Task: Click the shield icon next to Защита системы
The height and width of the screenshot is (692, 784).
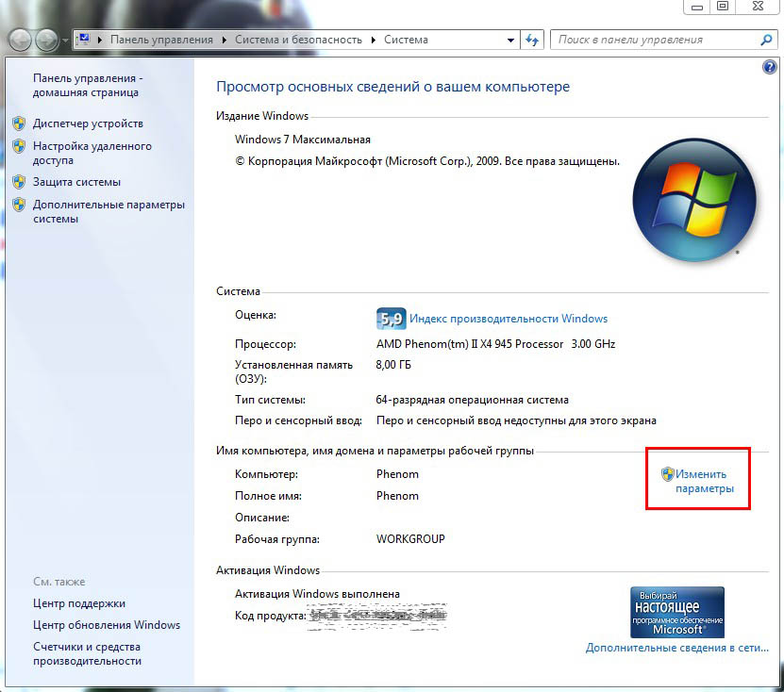Action: click(x=19, y=182)
